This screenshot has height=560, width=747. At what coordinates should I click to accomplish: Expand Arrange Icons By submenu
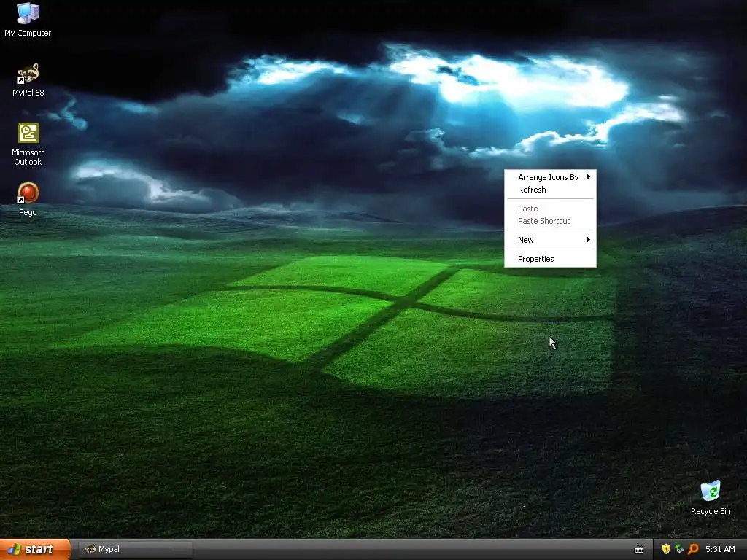point(550,177)
